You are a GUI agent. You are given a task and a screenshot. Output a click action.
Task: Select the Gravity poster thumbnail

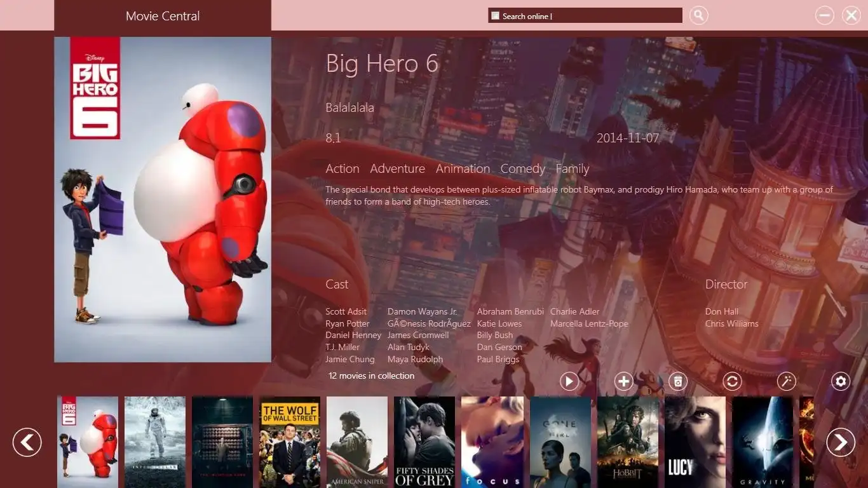coord(763,442)
